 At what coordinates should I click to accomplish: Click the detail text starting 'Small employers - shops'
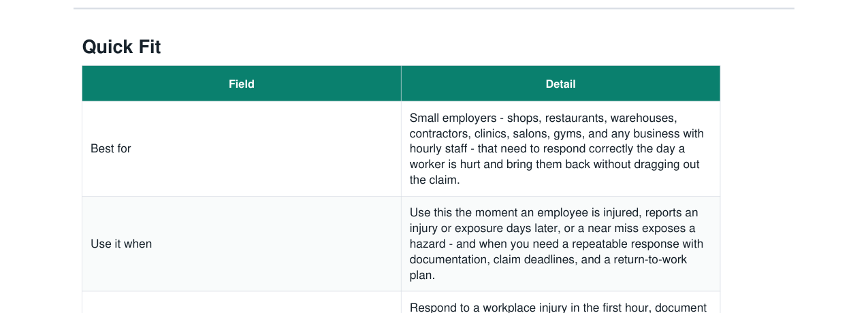click(x=557, y=149)
